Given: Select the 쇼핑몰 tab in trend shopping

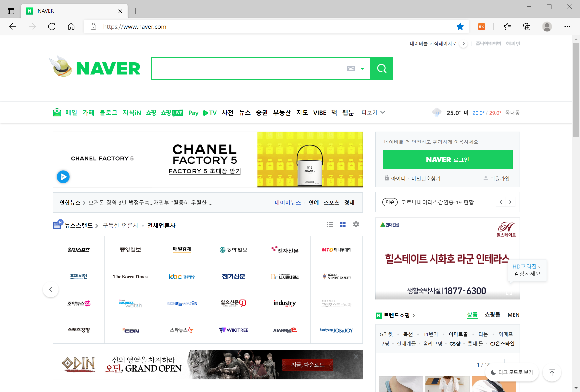Looking at the screenshot, I should point(492,315).
